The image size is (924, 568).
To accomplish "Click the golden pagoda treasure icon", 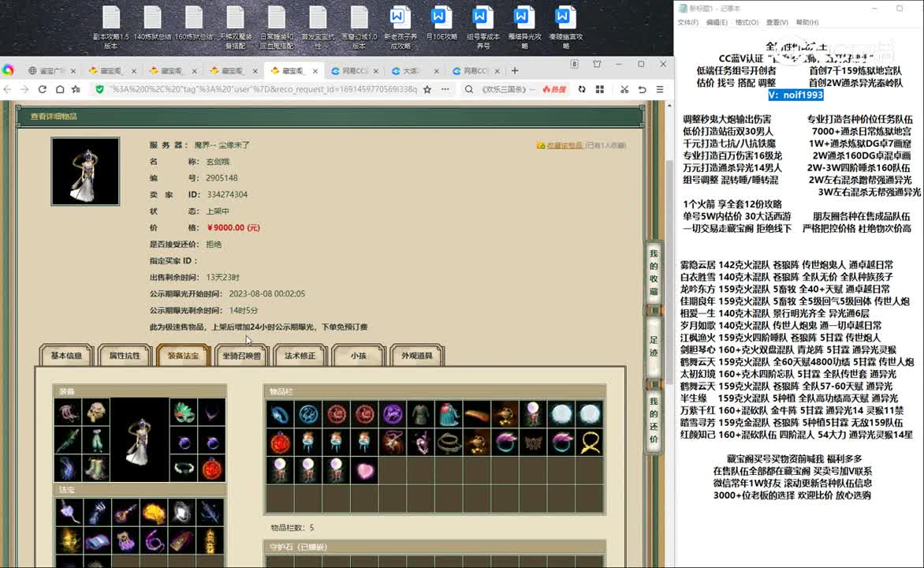I will [x=210, y=540].
